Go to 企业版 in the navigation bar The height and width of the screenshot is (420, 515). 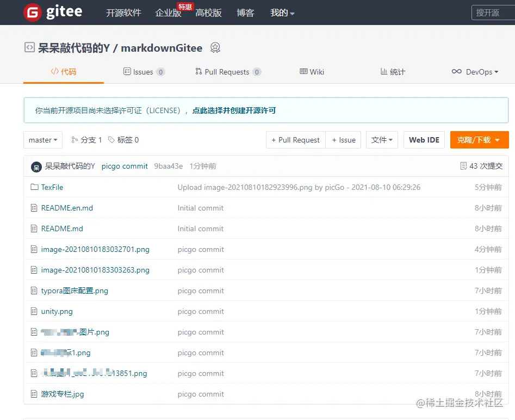pyautogui.click(x=168, y=13)
